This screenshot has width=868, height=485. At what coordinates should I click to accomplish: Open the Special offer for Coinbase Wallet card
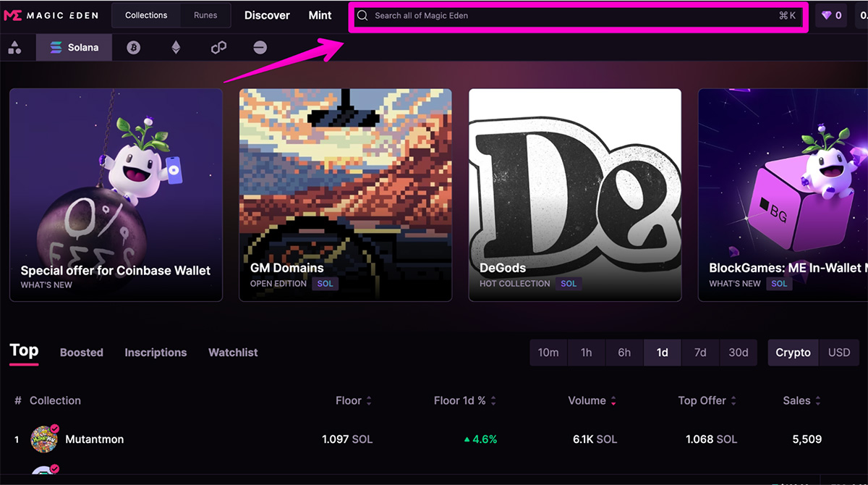click(x=116, y=195)
